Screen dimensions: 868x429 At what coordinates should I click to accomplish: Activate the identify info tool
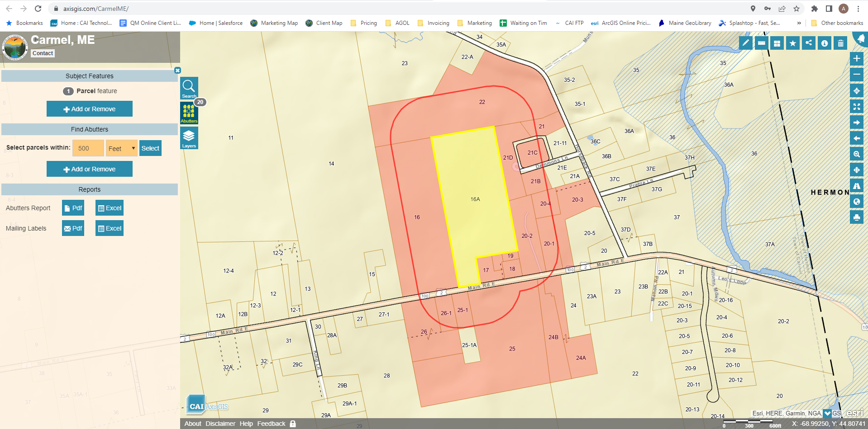825,42
